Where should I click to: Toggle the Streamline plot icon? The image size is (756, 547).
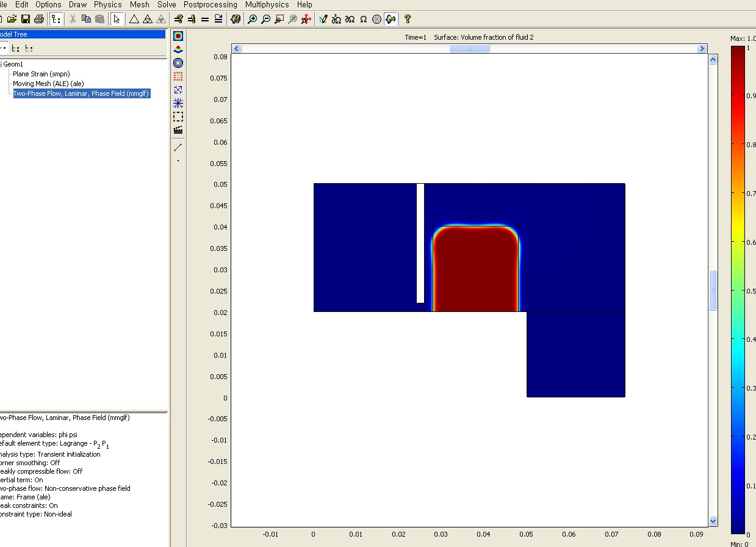(178, 103)
